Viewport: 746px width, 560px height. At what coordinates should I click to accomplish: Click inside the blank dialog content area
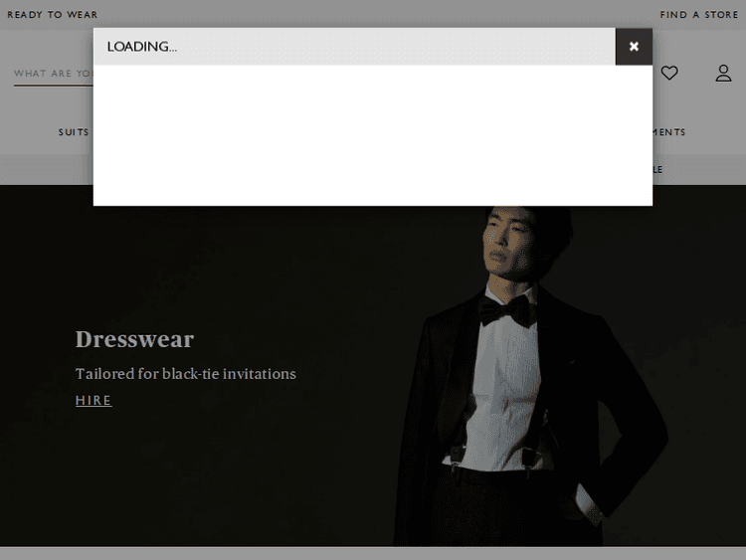point(373,135)
